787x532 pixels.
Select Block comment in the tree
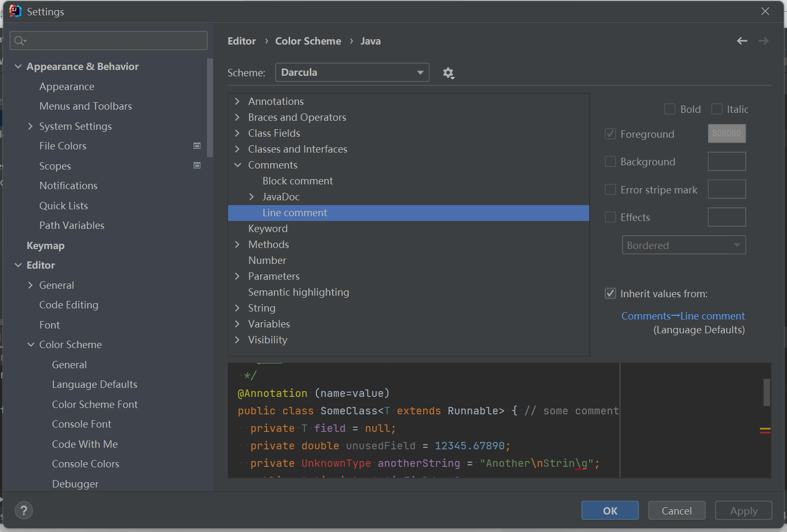click(x=298, y=181)
